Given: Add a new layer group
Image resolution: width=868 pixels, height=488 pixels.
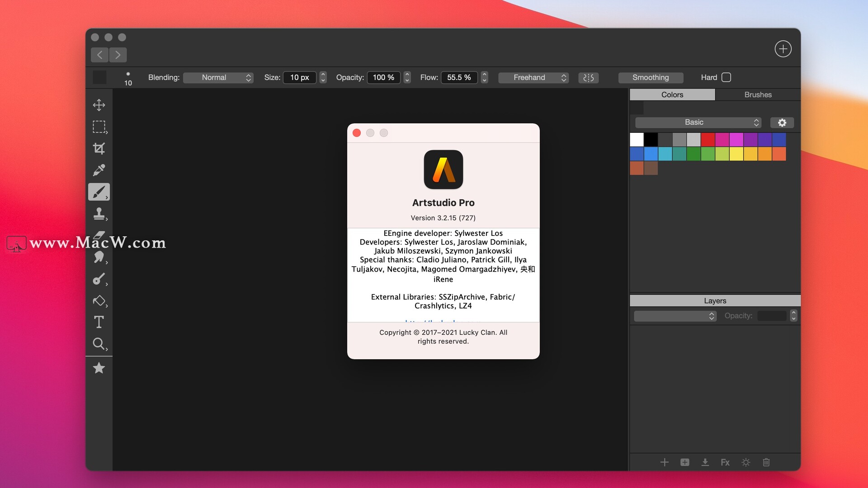Looking at the screenshot, I should pos(685,462).
